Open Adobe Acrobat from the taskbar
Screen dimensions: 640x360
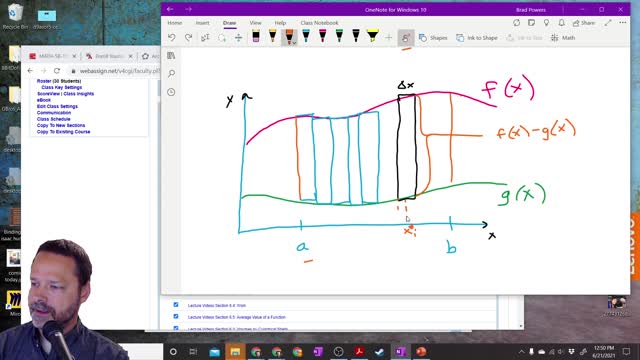coord(359,351)
